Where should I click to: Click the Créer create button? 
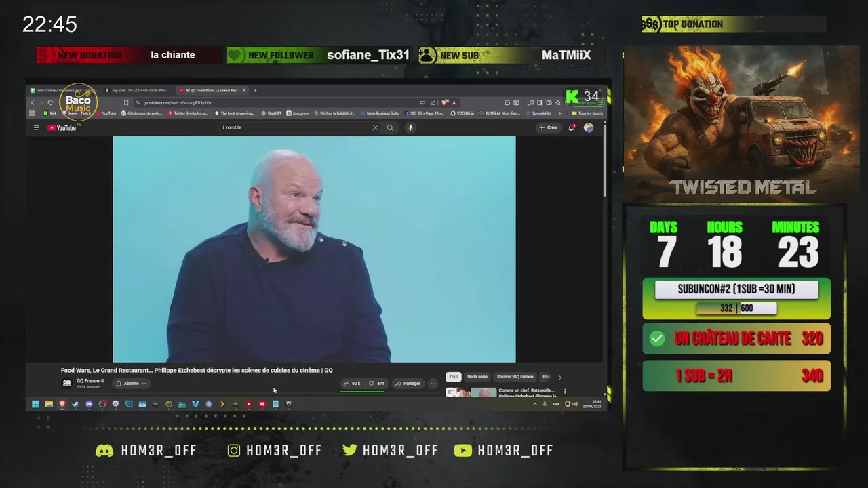tap(548, 127)
